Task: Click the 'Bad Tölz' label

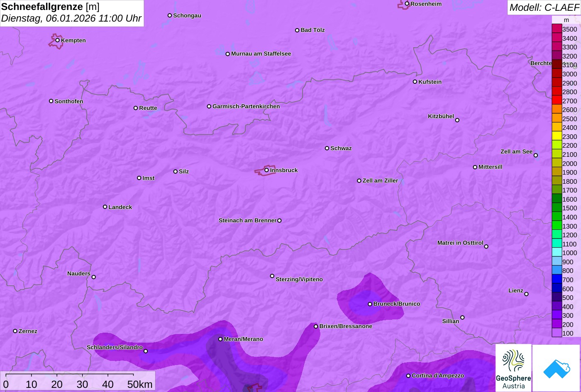Action: click(312, 30)
